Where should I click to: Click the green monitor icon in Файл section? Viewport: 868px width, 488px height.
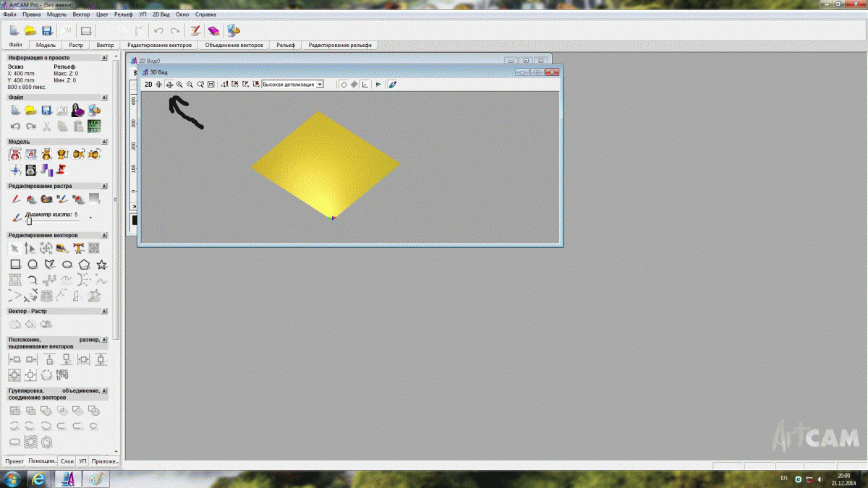[x=94, y=126]
